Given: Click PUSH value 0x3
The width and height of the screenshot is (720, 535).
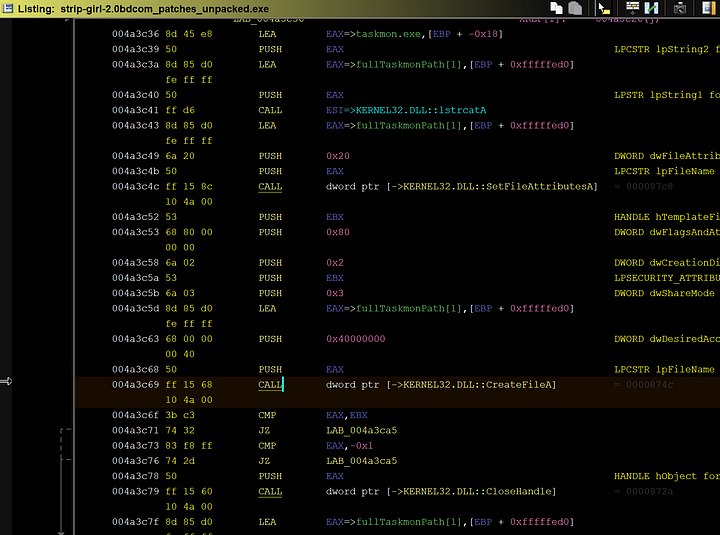Looking at the screenshot, I should click(335, 293).
